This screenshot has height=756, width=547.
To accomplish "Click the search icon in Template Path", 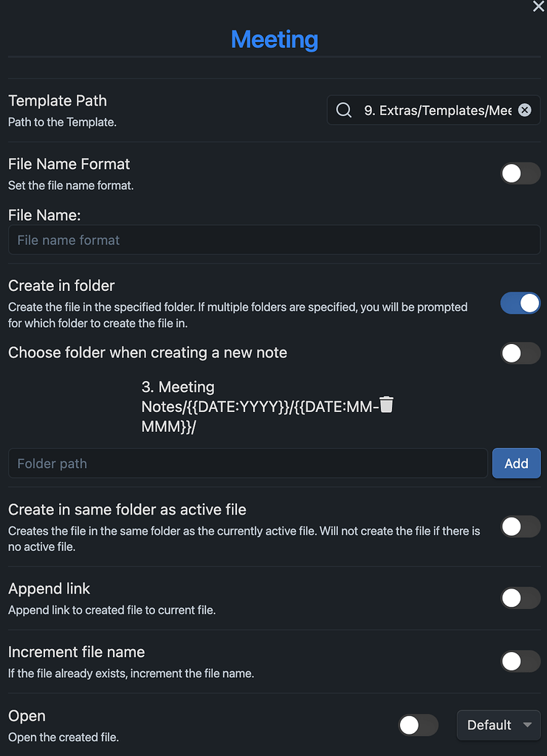I will point(343,110).
